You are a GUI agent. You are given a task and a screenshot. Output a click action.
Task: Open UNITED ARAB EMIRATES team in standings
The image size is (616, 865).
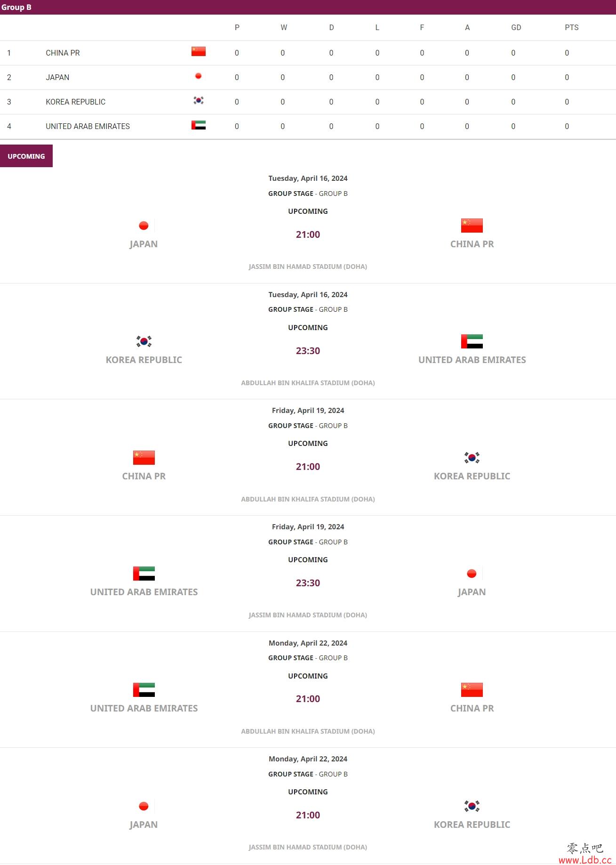tap(88, 126)
